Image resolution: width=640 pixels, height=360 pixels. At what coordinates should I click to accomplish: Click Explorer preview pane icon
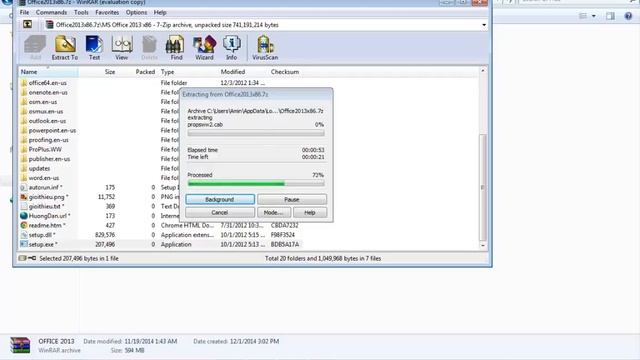610,16
